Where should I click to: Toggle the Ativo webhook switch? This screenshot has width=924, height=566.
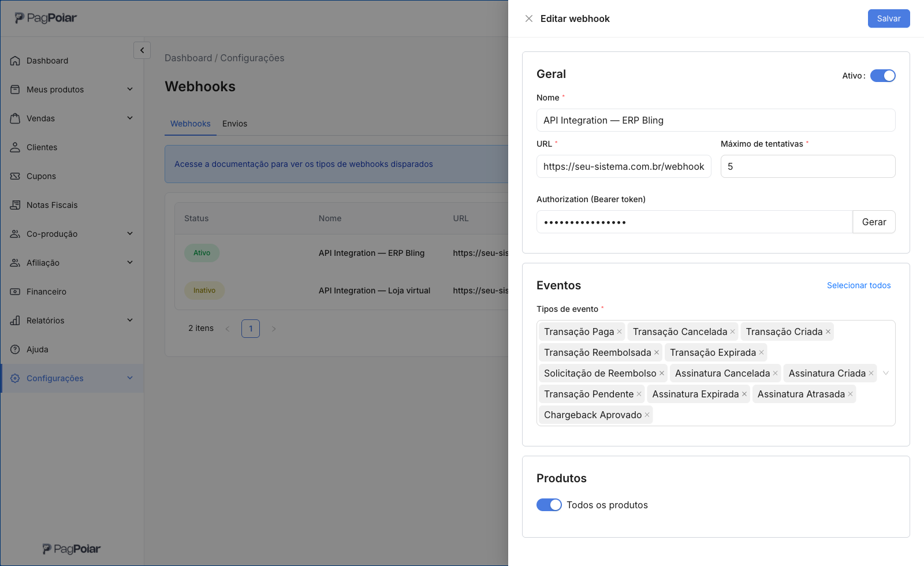pyautogui.click(x=883, y=76)
